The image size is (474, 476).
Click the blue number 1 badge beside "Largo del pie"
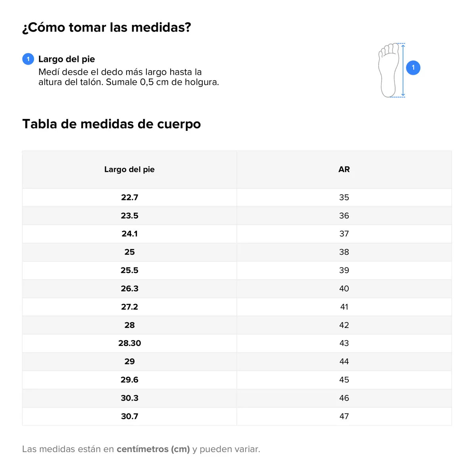coord(28,59)
